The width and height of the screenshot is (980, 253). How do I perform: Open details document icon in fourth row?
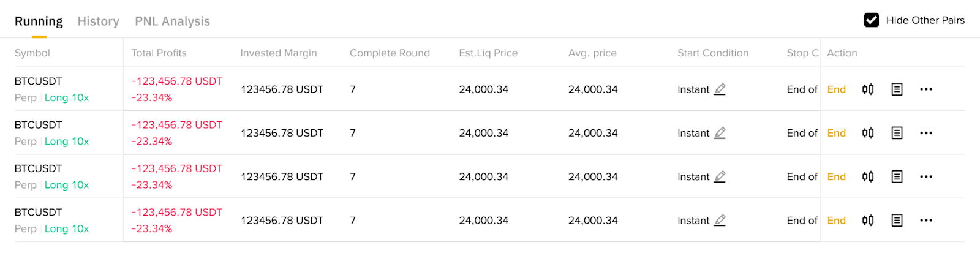[897, 221]
